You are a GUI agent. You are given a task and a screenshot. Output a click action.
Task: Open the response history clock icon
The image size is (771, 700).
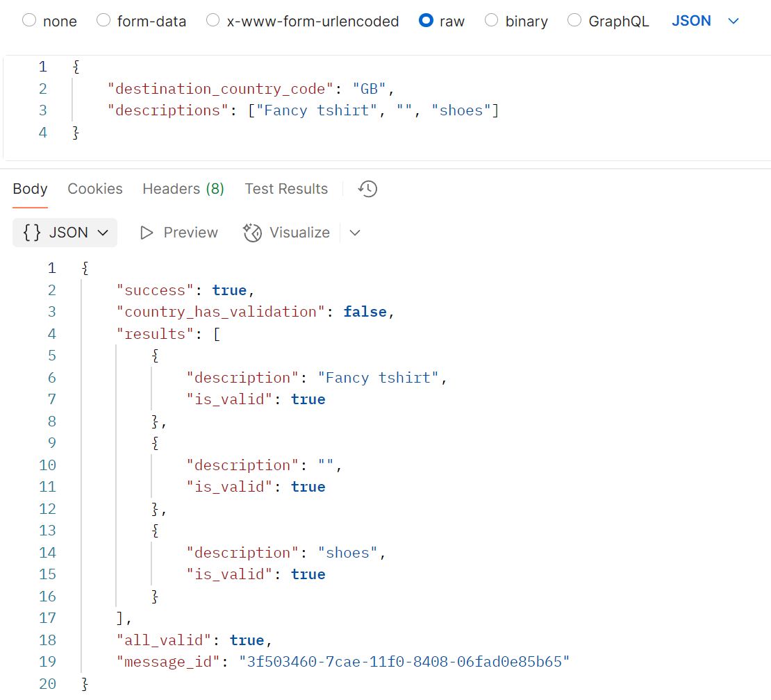tap(367, 189)
